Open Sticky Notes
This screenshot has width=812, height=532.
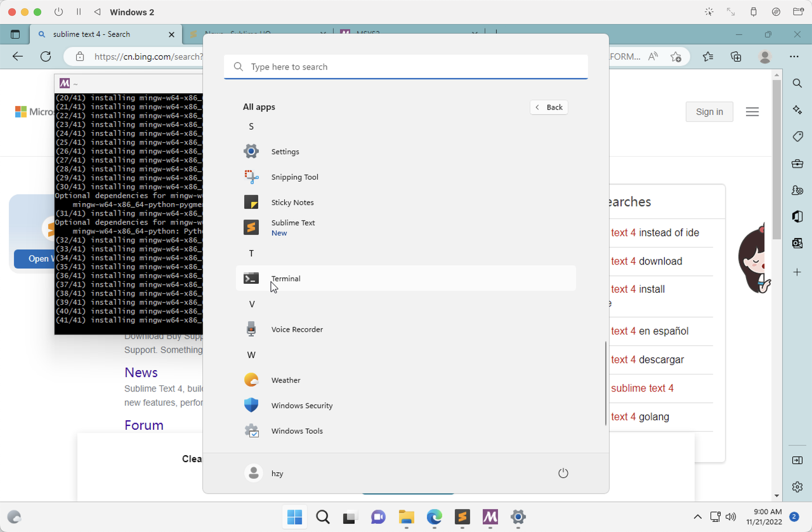click(x=292, y=202)
